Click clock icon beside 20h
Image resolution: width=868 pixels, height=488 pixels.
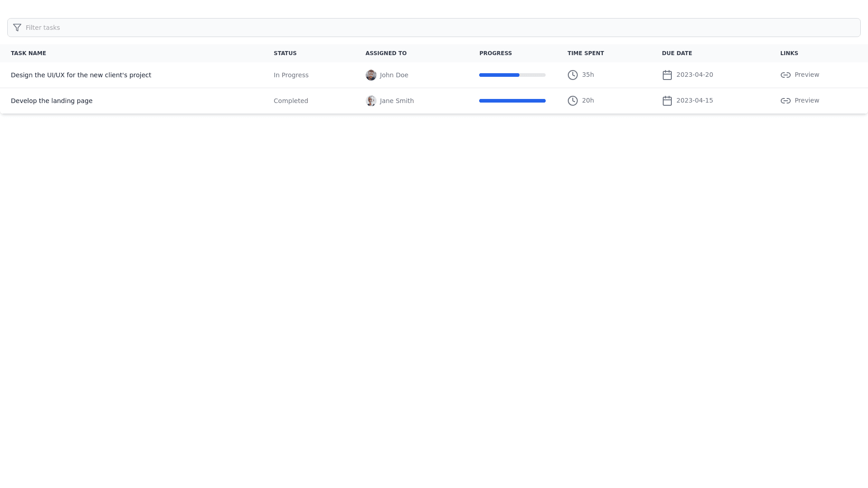click(x=572, y=101)
